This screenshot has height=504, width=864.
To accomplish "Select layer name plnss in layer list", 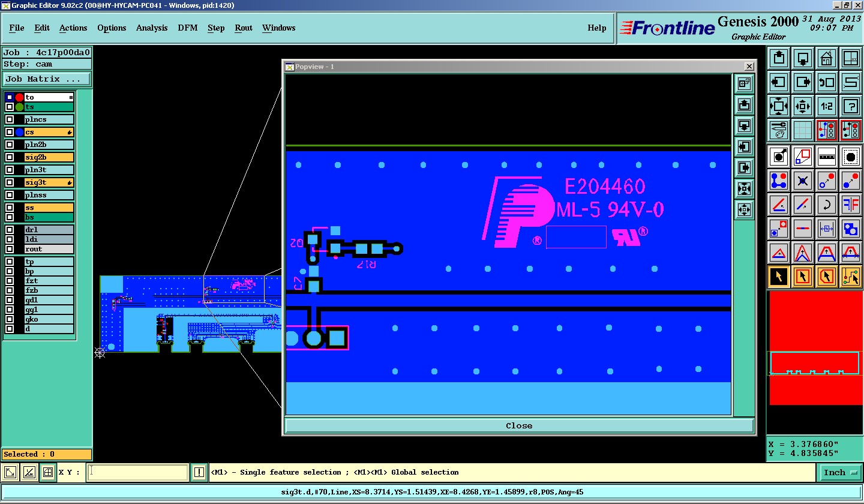I will pos(49,195).
